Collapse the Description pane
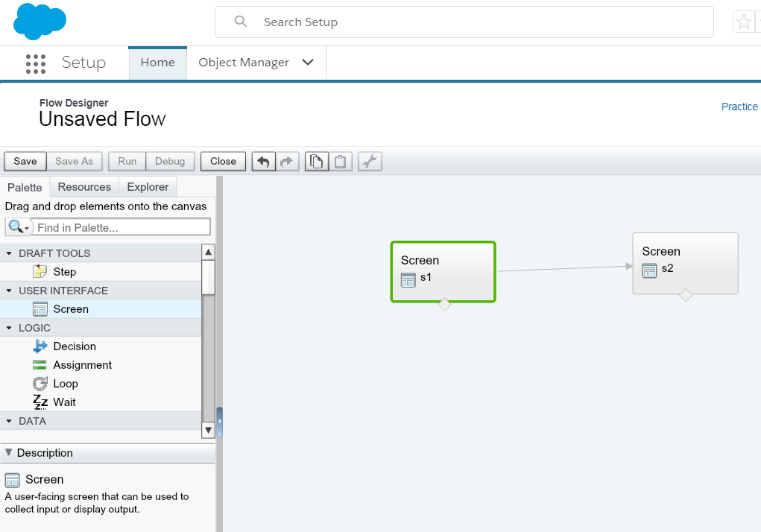Image resolution: width=761 pixels, height=532 pixels. coord(9,452)
